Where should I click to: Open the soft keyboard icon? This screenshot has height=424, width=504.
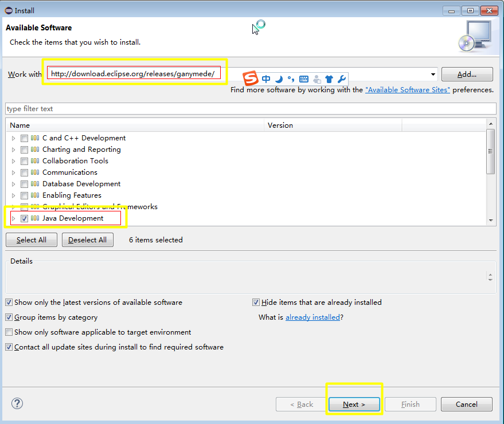point(304,79)
